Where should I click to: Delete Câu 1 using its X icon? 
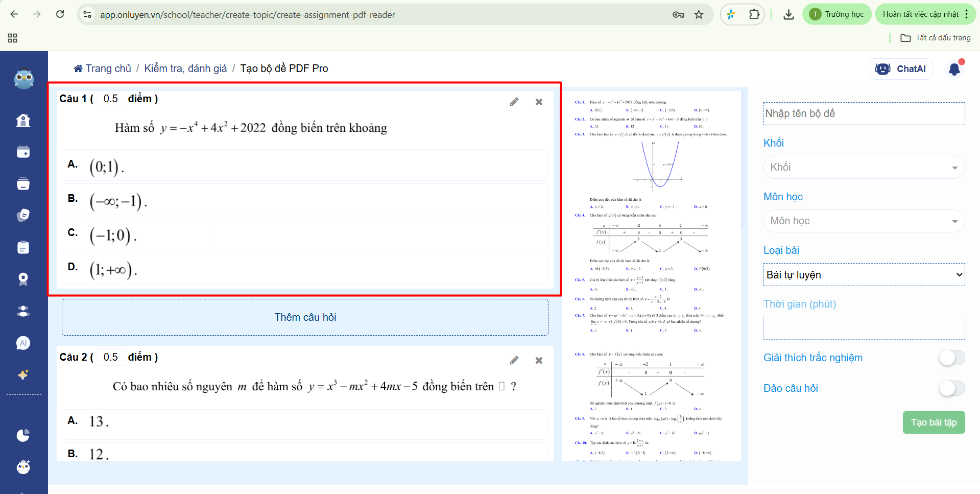[x=539, y=102]
